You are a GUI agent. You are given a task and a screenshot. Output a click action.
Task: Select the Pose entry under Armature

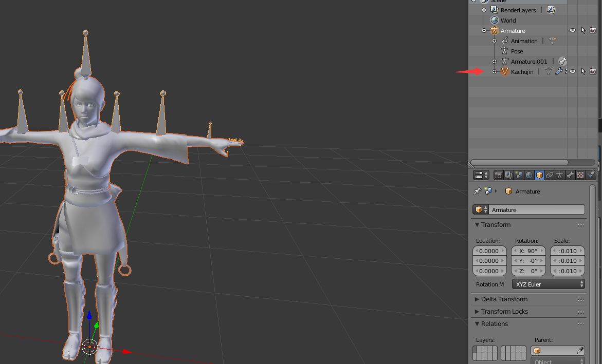517,51
